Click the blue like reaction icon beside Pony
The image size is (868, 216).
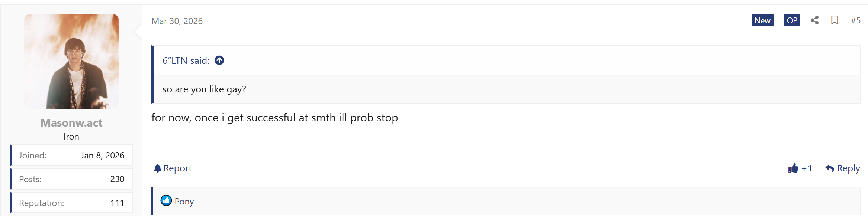[166, 201]
